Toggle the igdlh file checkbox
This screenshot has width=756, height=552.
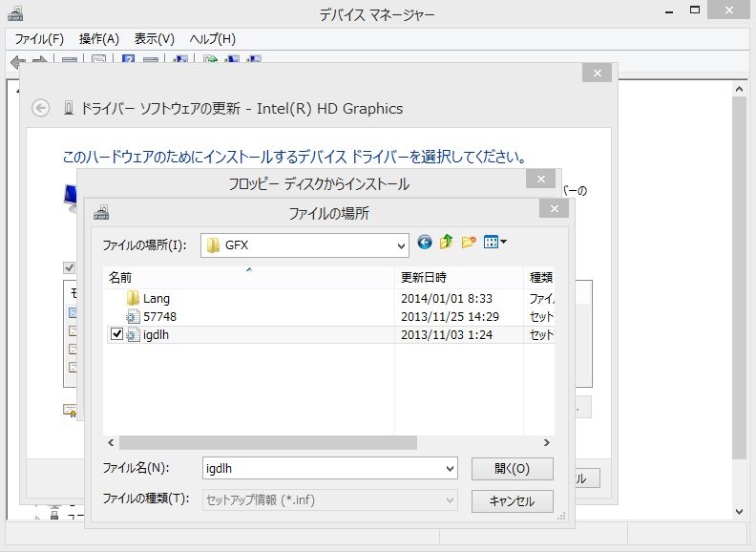pos(116,334)
